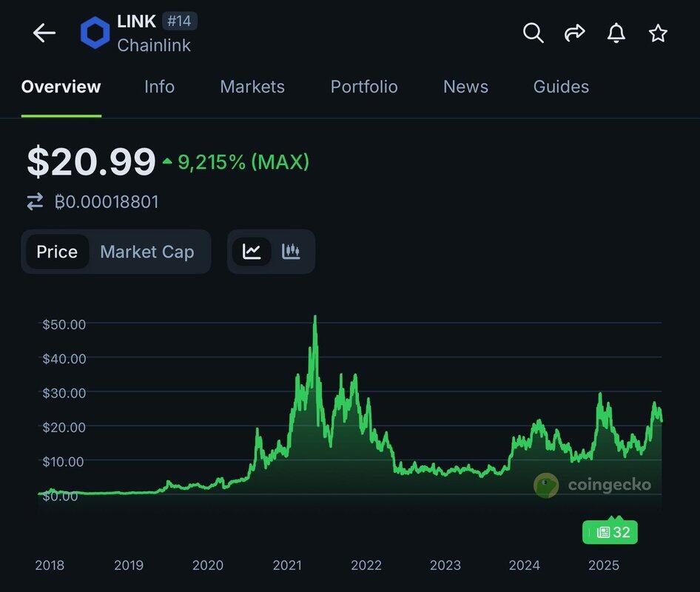Add LINK to favorites with star icon
Image resolution: width=700 pixels, height=592 pixels.
pos(658,33)
